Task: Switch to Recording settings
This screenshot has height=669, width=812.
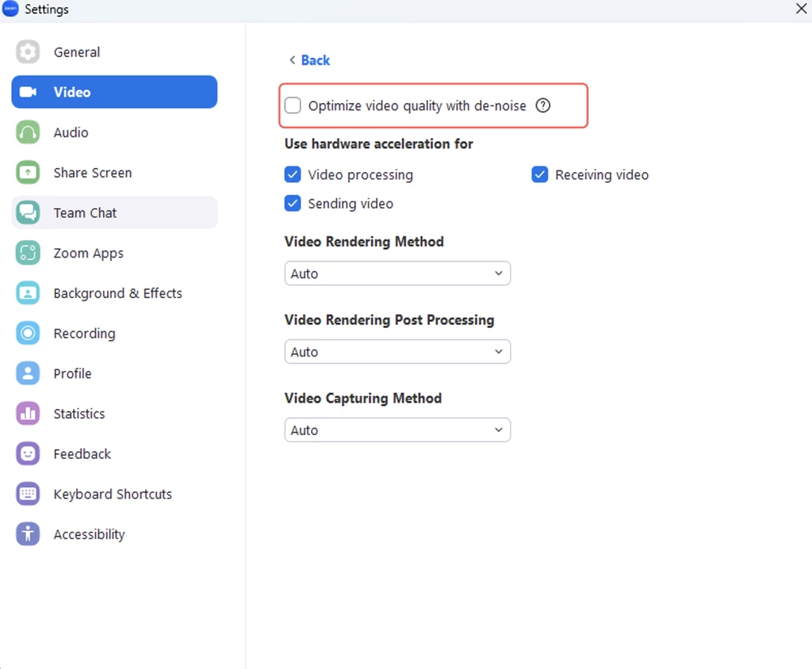Action: point(114,334)
